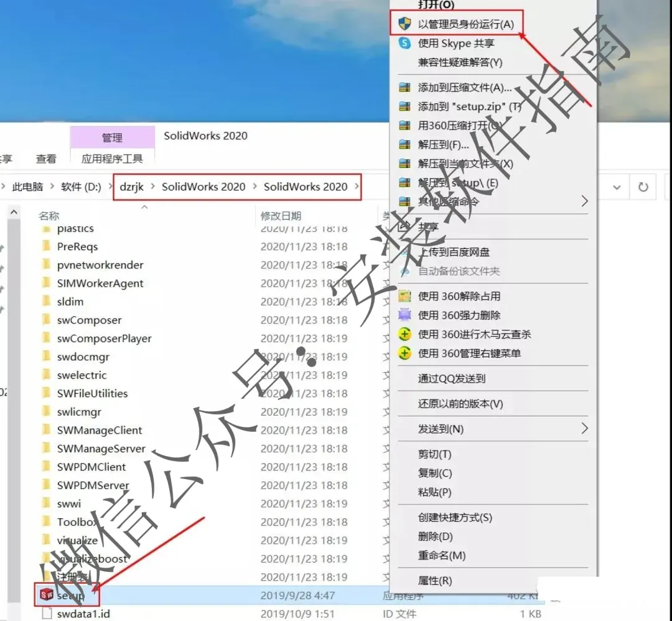This screenshot has width=672, height=621.
Task: Select swdata1.id file icon
Action: tap(47, 614)
